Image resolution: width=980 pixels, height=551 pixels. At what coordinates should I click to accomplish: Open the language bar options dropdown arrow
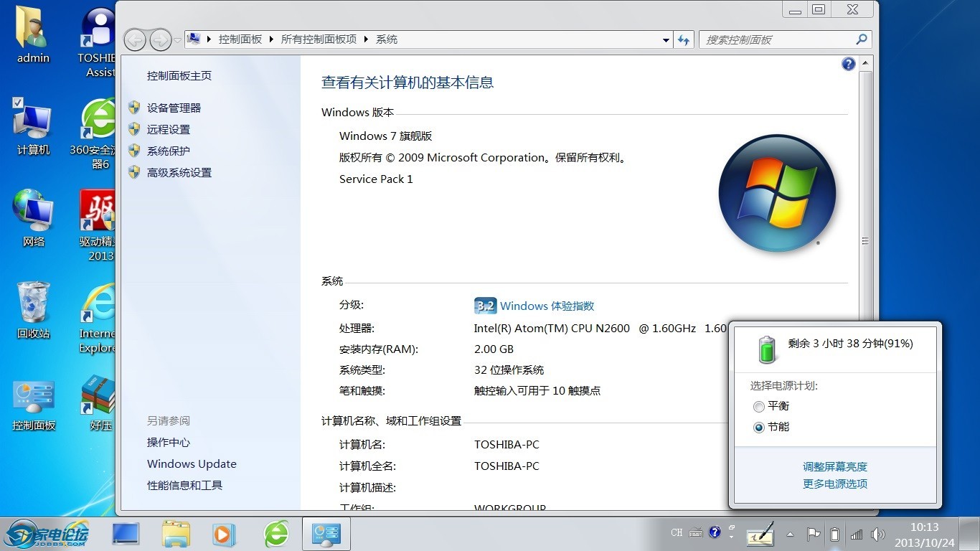(x=732, y=537)
